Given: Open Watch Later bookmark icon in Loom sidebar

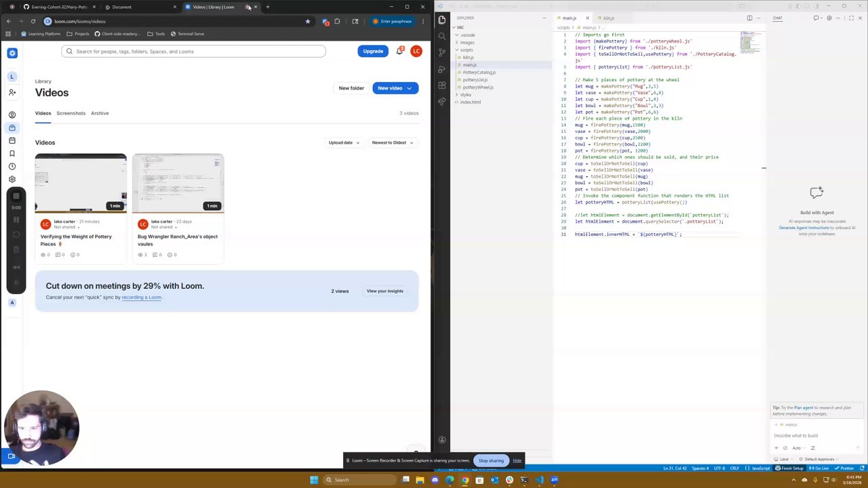Looking at the screenshot, I should pyautogui.click(x=12, y=153).
